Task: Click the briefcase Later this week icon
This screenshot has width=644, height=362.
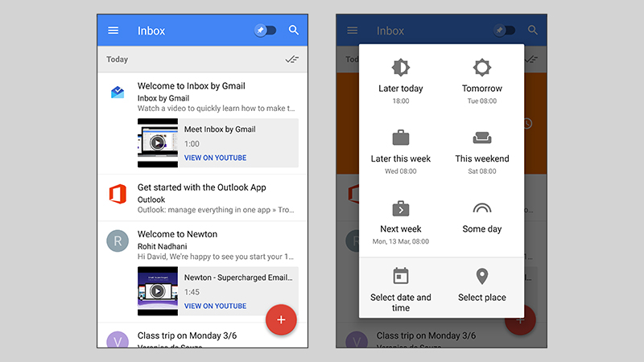Action: pyautogui.click(x=400, y=138)
